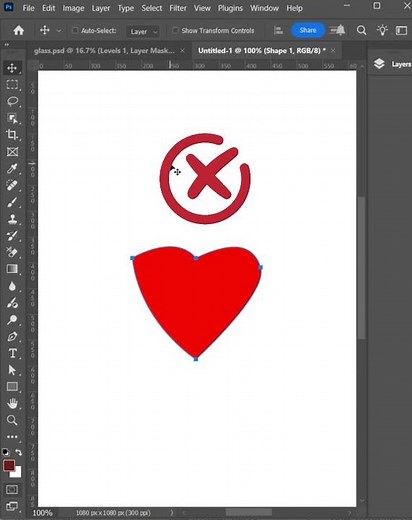
Task: Select the Hand tool
Action: (x=12, y=404)
